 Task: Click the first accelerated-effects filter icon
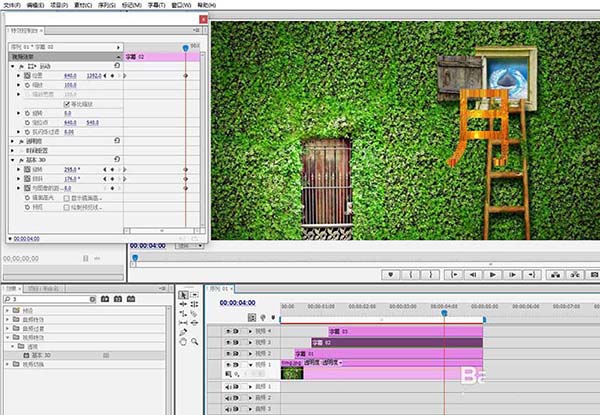click(x=105, y=299)
